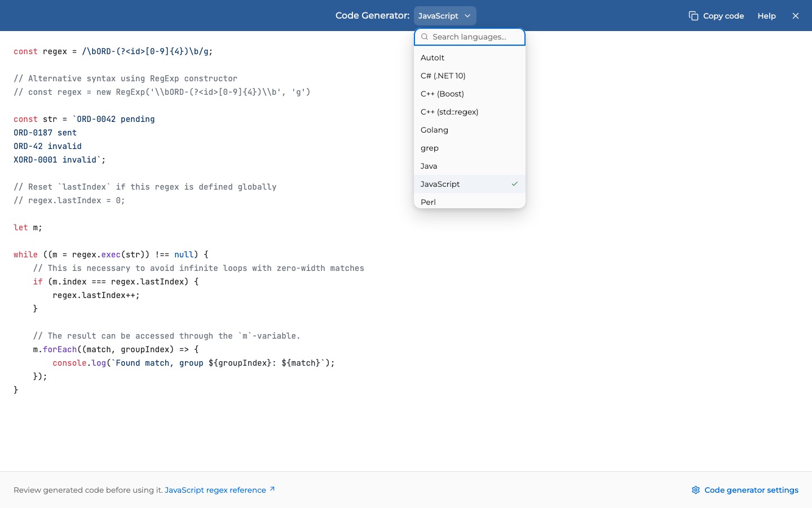Screen dimensions: 812x508
Task: Click the RegExp constructor comment line
Action: (162, 92)
